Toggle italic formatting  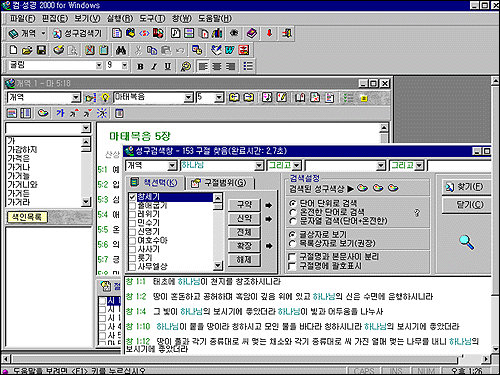[154, 66]
